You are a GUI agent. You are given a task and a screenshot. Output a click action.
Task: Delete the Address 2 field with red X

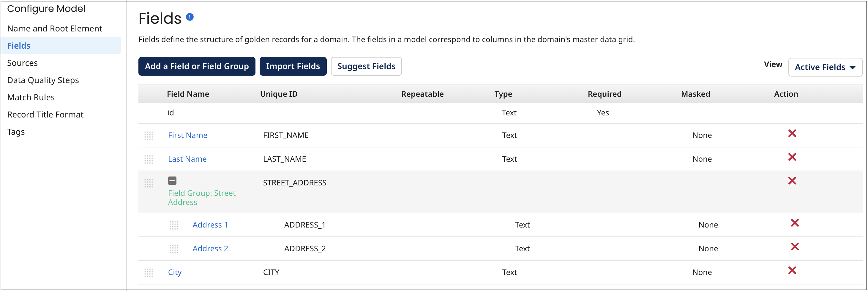click(x=795, y=247)
